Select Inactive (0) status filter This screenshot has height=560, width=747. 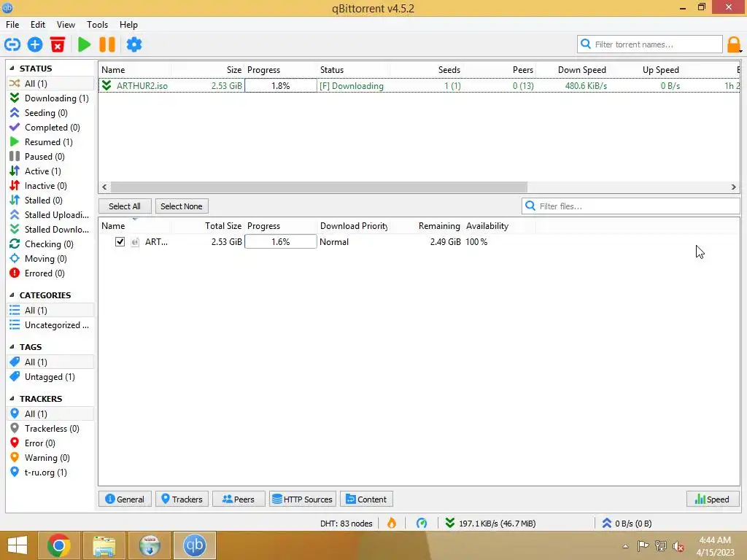click(x=50, y=186)
